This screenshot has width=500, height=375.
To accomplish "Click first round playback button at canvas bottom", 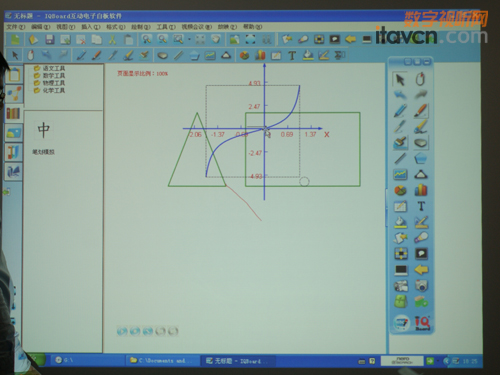I will 122,331.
